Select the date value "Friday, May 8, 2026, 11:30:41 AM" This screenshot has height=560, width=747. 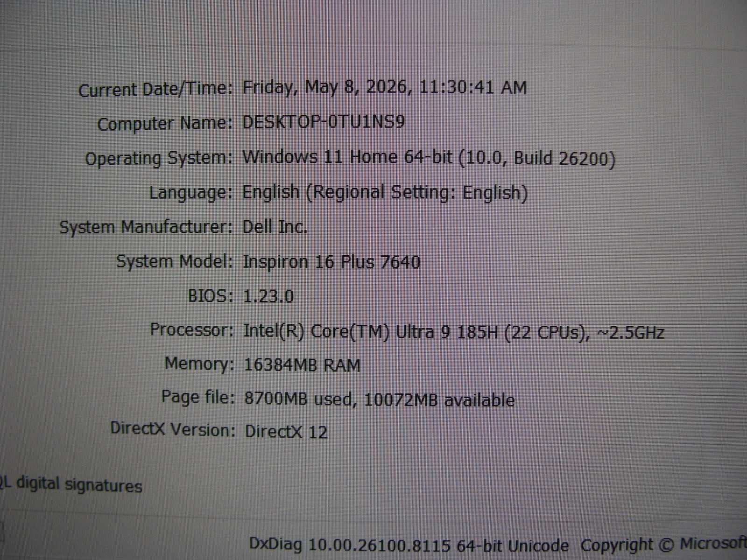(385, 88)
